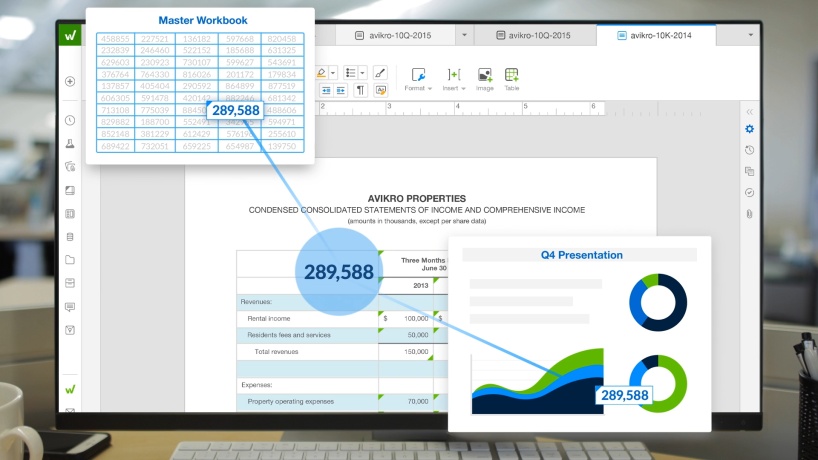Image resolution: width=818 pixels, height=460 pixels.
Task: Click the 2013 column header cell
Action: click(406, 285)
